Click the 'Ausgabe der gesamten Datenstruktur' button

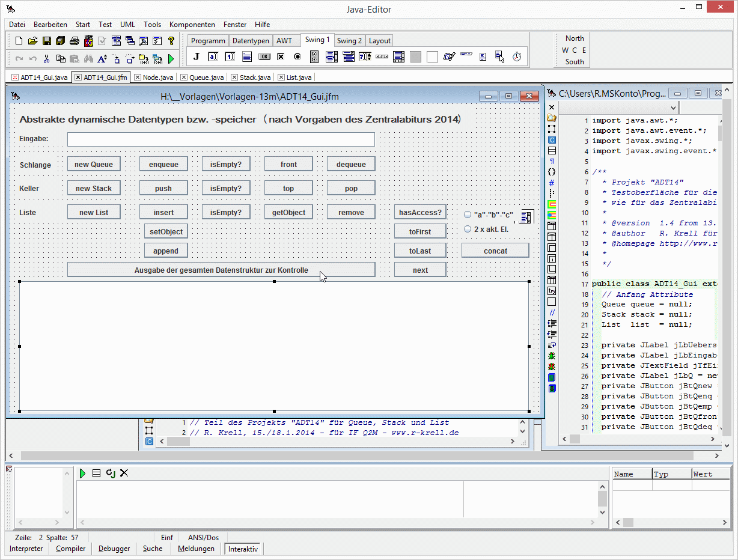click(221, 270)
